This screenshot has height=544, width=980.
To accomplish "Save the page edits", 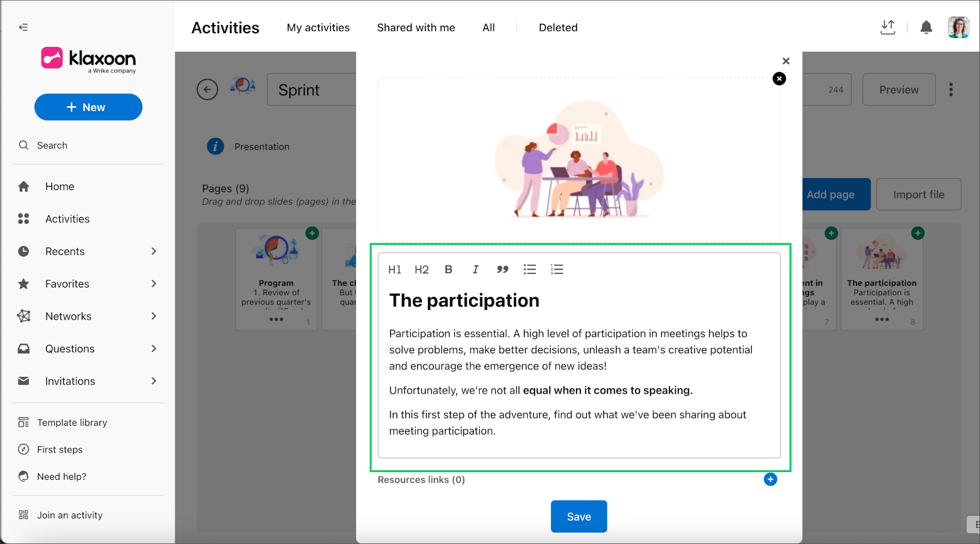I will tap(579, 516).
